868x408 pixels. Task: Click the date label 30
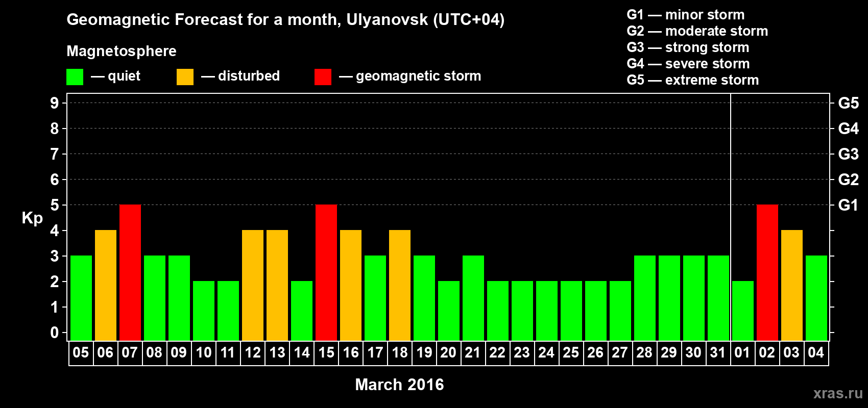click(693, 352)
